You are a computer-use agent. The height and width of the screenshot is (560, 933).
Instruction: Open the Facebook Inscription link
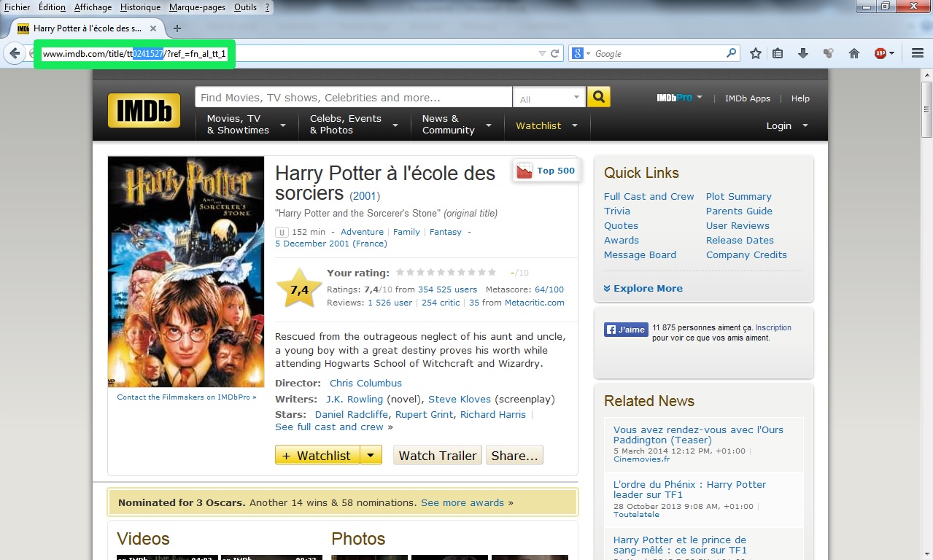773,328
